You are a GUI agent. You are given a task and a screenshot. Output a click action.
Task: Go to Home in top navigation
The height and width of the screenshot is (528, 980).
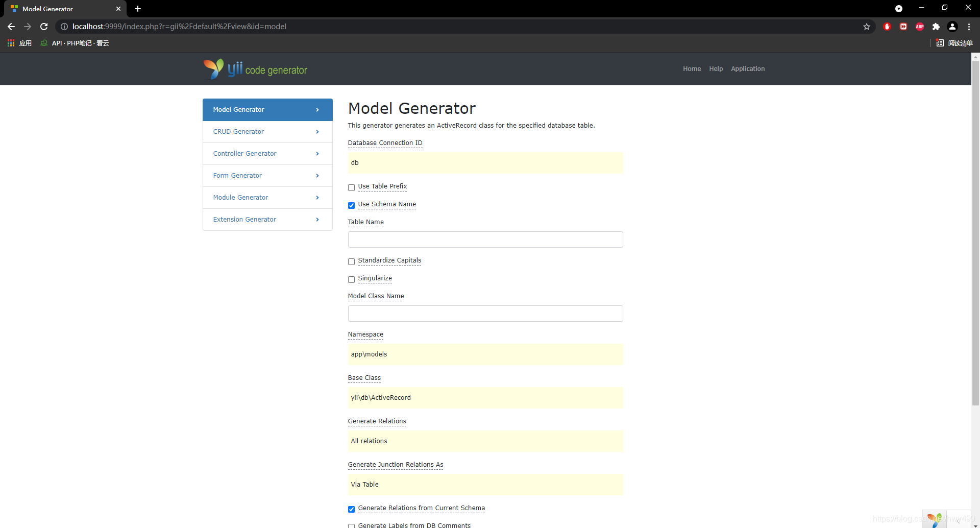(x=692, y=69)
